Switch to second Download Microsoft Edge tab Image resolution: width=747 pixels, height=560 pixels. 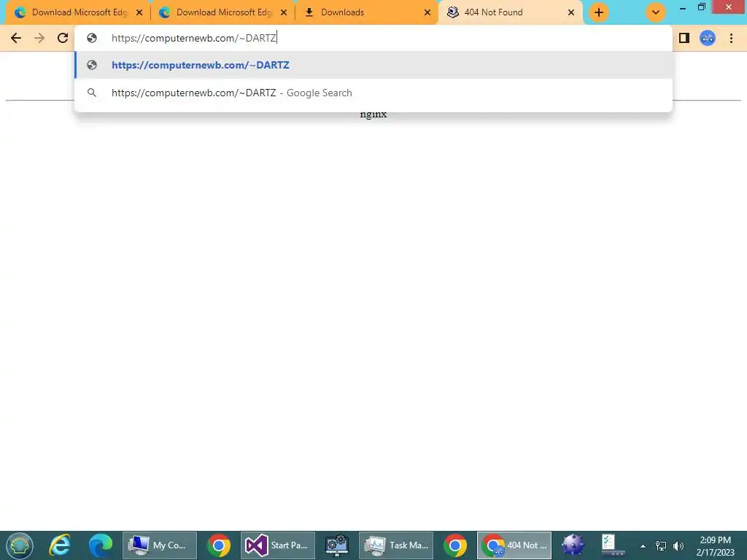[x=223, y=12]
